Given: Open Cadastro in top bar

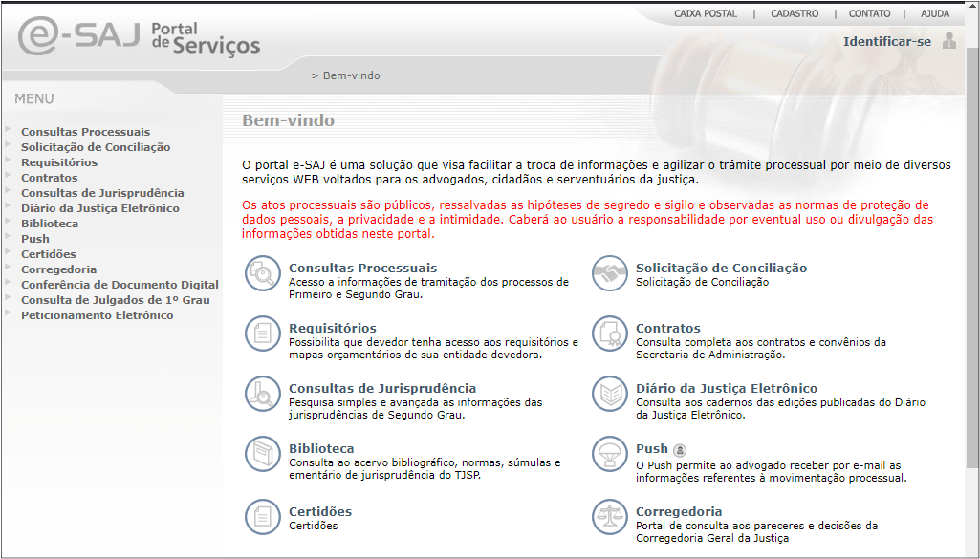Looking at the screenshot, I should point(795,13).
